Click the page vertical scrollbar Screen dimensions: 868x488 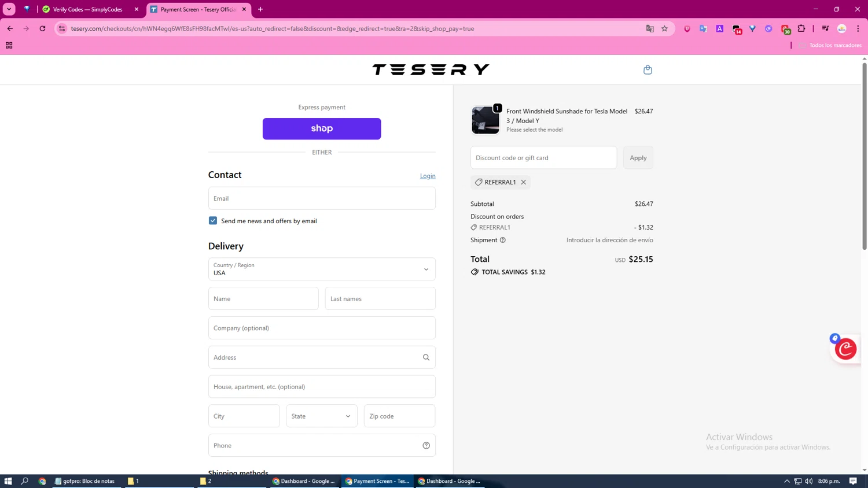pyautogui.click(x=865, y=156)
